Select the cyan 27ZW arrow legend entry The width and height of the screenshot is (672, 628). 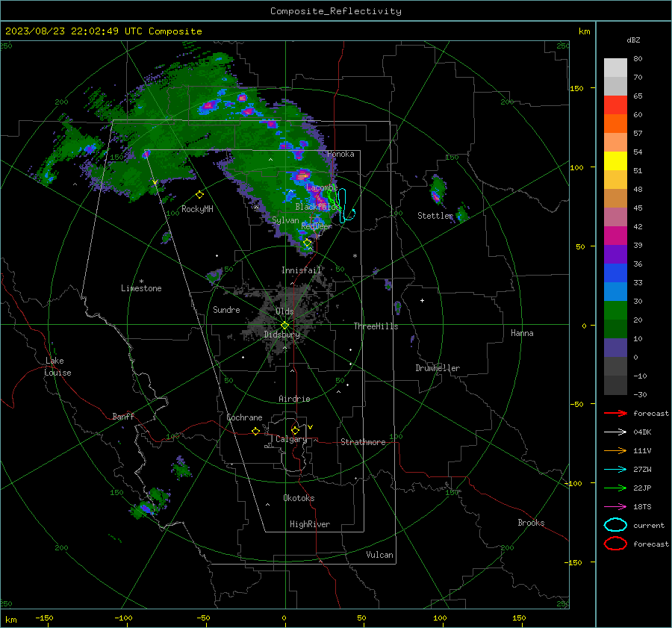click(615, 470)
